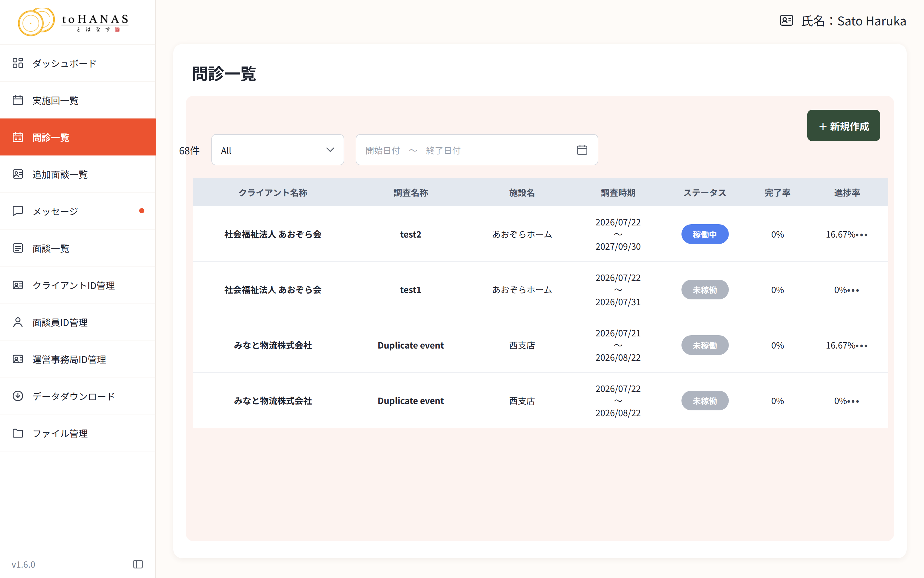Click the データダウンロード download icon

point(18,396)
